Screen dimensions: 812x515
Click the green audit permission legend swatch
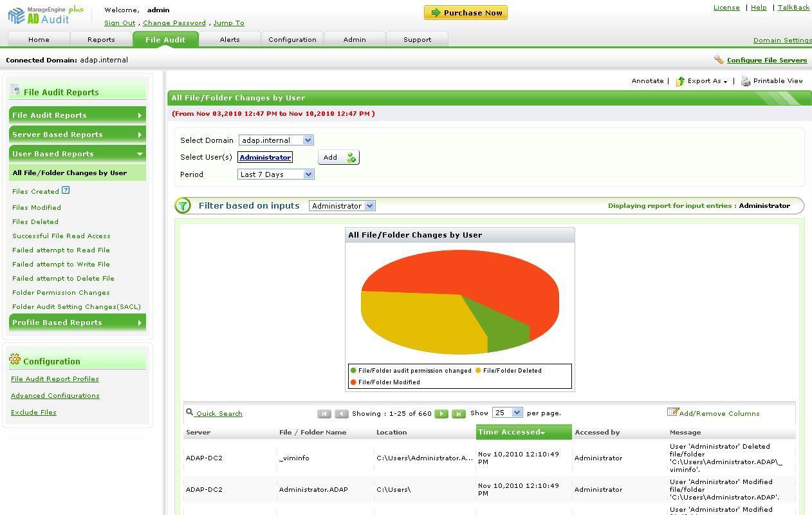click(x=353, y=371)
